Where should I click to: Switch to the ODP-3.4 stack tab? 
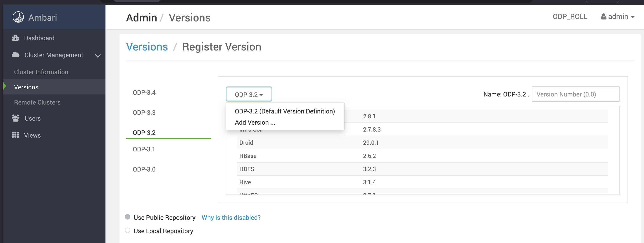click(x=144, y=92)
